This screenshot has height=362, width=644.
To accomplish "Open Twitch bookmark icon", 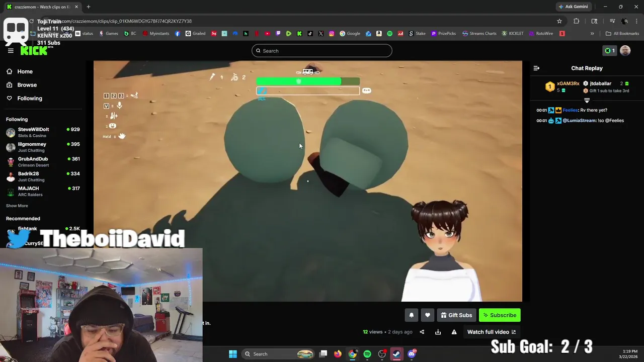I will click(x=278, y=34).
